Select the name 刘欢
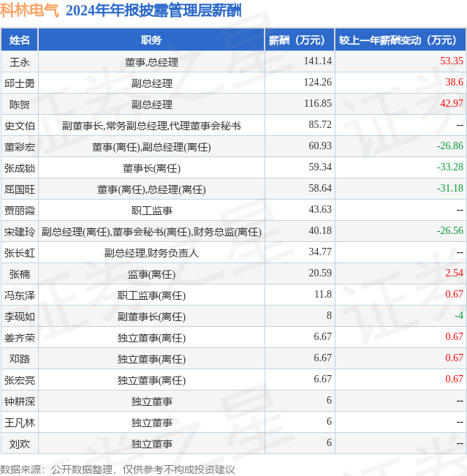Screen dimensions: 467x476 (x=20, y=444)
